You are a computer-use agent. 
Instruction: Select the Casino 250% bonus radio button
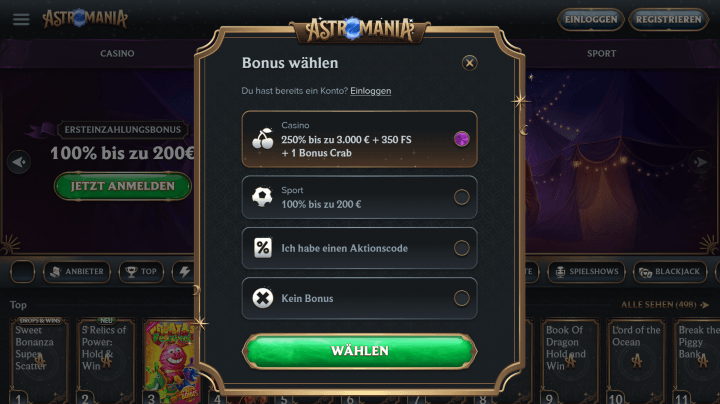(461, 139)
